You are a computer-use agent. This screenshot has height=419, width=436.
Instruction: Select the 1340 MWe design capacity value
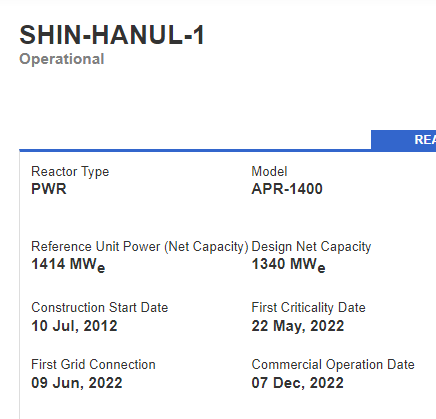(x=288, y=265)
